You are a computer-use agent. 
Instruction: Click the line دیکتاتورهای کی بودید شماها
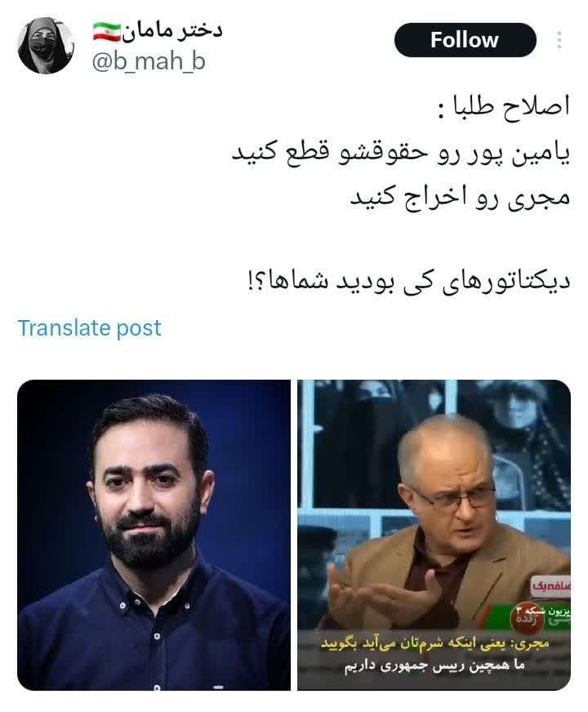[408, 282]
